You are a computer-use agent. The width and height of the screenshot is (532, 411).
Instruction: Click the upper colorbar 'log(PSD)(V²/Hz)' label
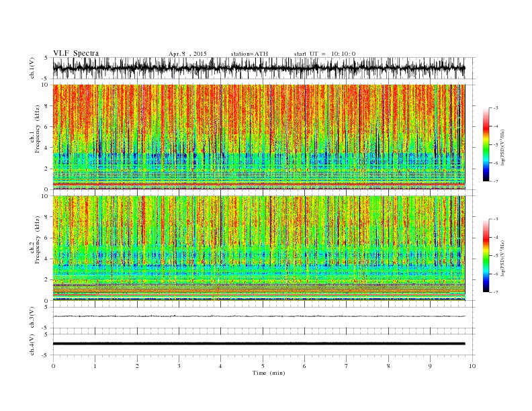(x=502, y=147)
